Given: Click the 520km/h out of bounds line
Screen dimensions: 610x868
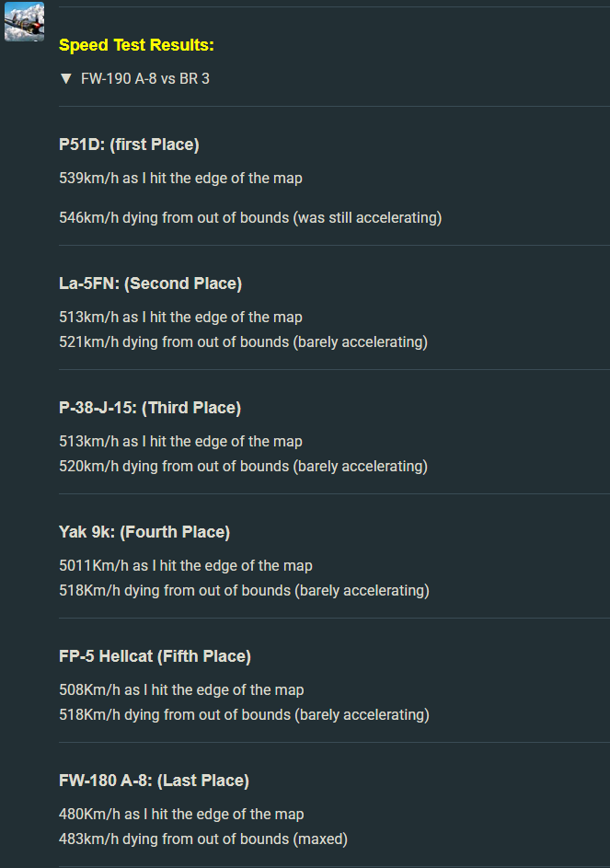Looking at the screenshot, I should tap(243, 466).
